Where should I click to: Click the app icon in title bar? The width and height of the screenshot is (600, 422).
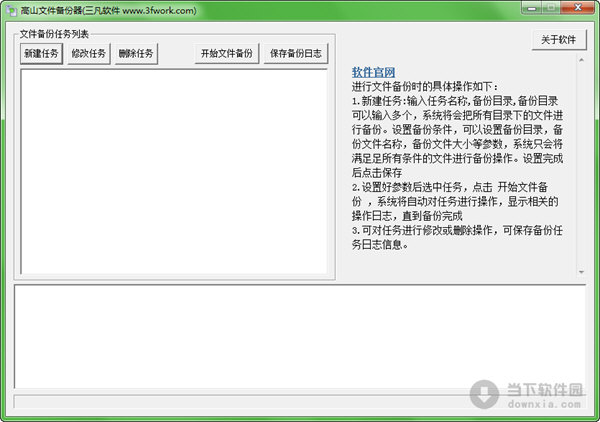pos(11,11)
